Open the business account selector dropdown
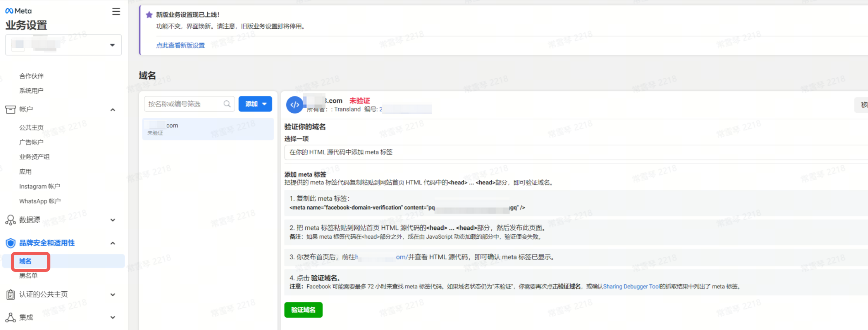 click(64, 45)
